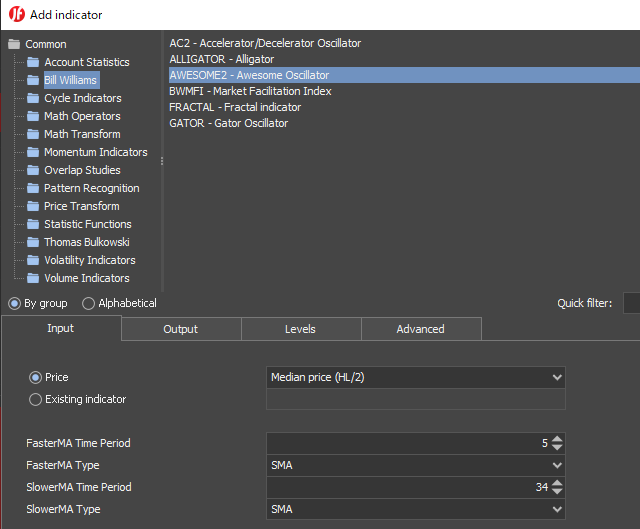Click into the Quick filter field

click(x=631, y=303)
